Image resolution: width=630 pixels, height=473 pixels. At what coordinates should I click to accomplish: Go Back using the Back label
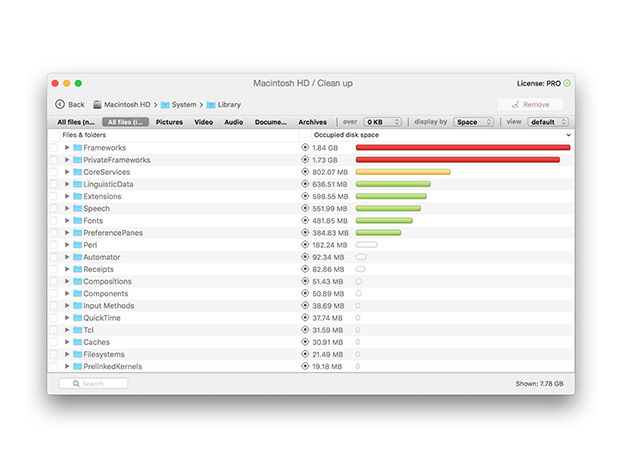[76, 104]
